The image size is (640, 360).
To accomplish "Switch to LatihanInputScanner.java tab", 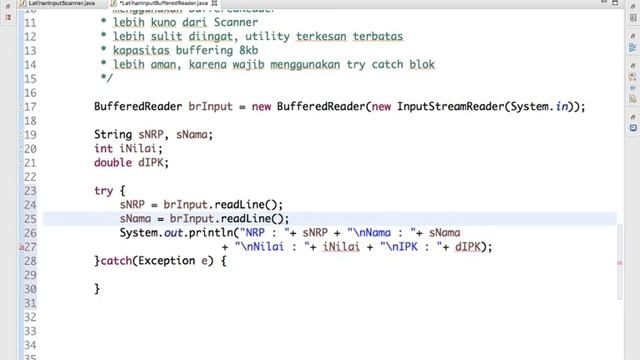I will 61,3.
